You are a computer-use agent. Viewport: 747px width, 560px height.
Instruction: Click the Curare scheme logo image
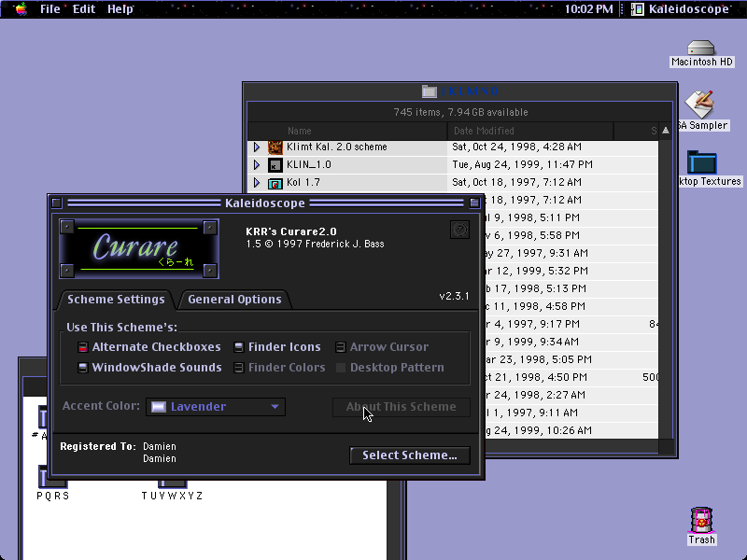coord(138,248)
